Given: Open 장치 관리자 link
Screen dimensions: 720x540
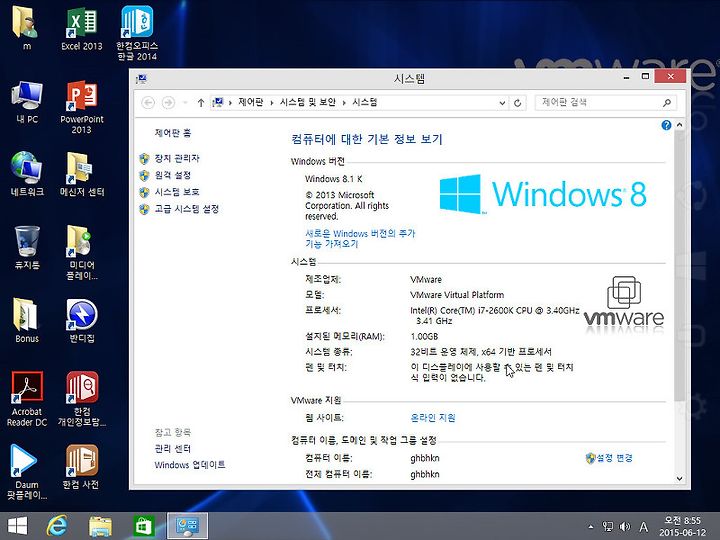Looking at the screenshot, I should [x=177, y=158].
